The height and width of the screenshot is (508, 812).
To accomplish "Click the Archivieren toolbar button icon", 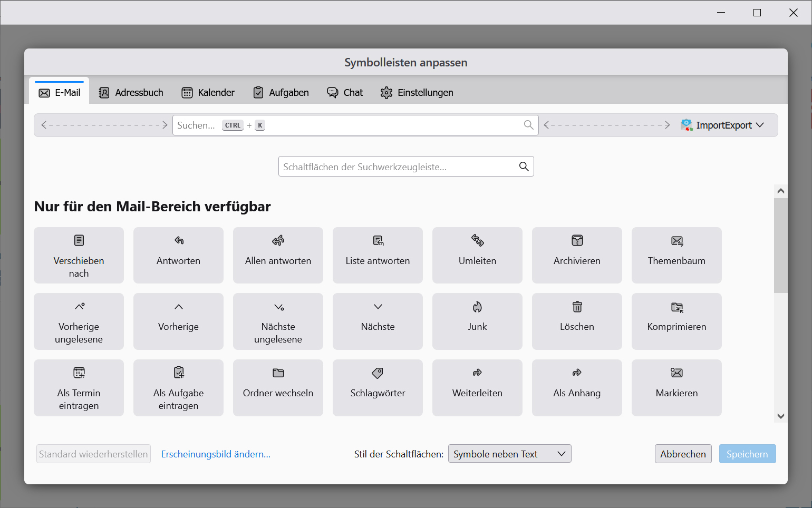I will 577,241.
